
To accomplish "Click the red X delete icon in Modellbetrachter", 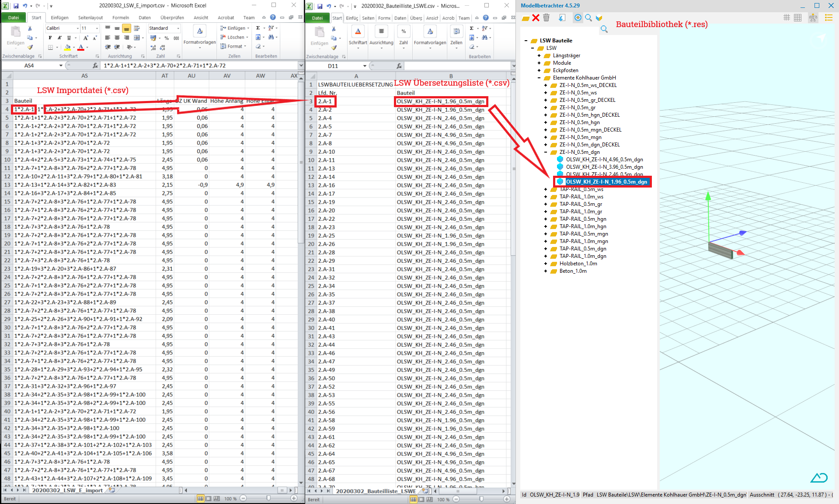I will pos(536,18).
